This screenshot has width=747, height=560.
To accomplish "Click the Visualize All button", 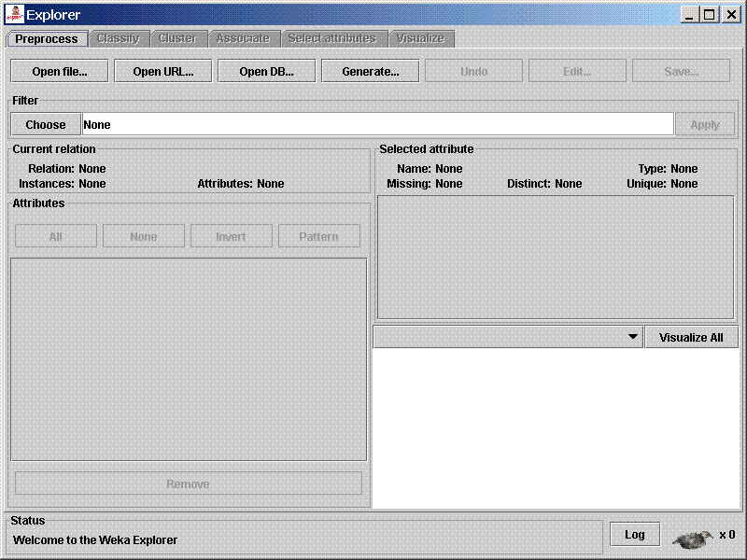I will [x=691, y=337].
